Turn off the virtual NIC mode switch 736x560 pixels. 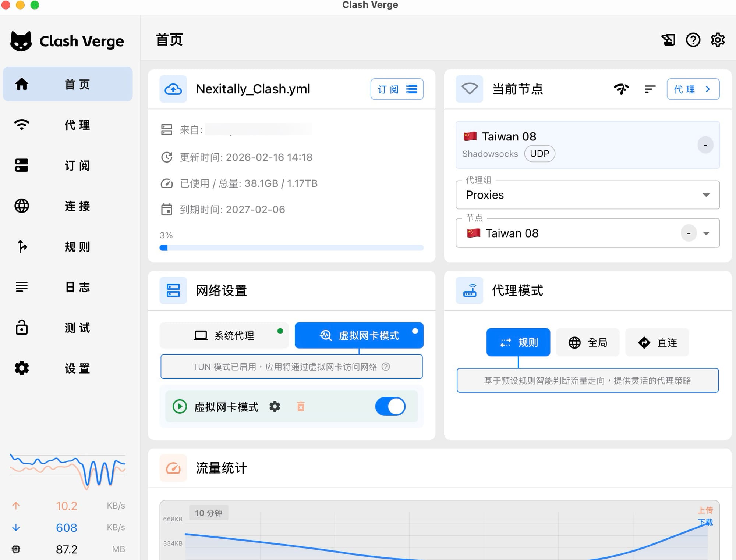[390, 407]
